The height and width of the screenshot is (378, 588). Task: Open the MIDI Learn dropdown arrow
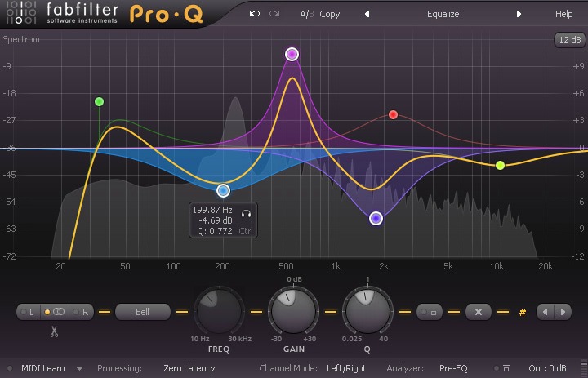coord(79,368)
